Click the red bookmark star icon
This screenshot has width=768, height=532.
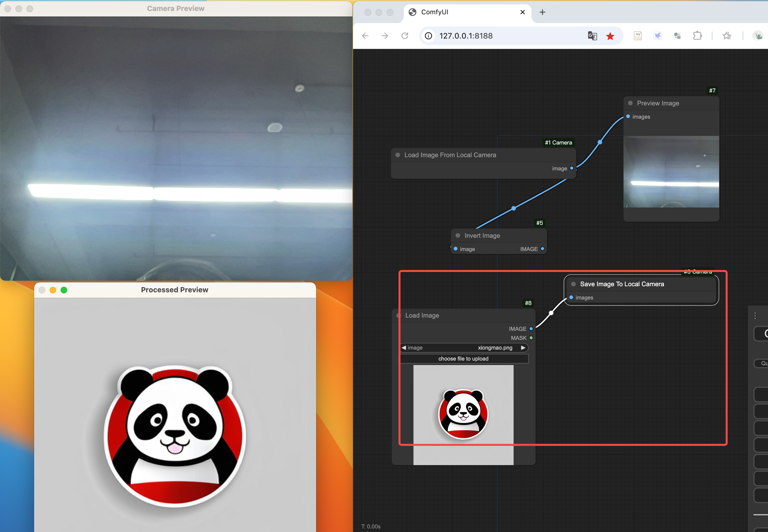point(610,36)
